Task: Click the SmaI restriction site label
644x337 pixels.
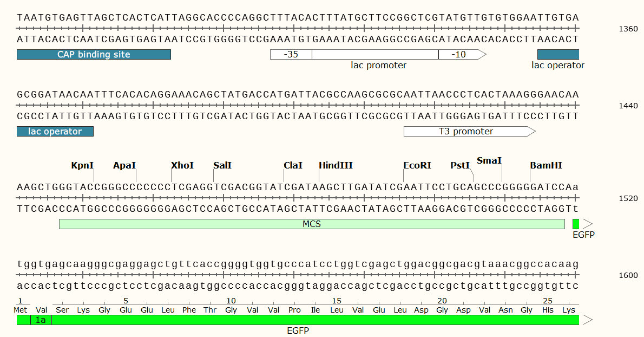Action: tap(489, 160)
